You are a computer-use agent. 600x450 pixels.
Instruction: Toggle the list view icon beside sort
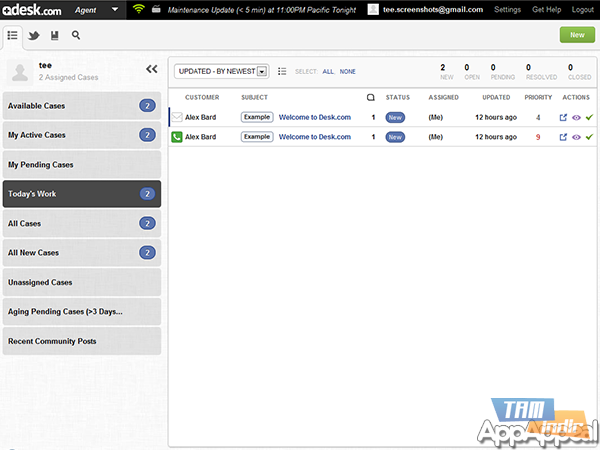(x=282, y=71)
